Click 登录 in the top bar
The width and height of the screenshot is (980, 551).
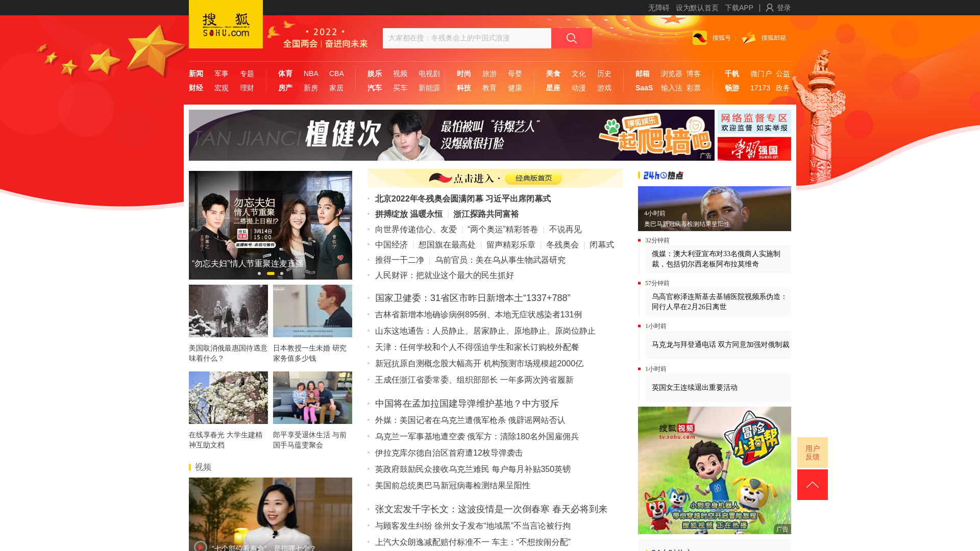[783, 8]
